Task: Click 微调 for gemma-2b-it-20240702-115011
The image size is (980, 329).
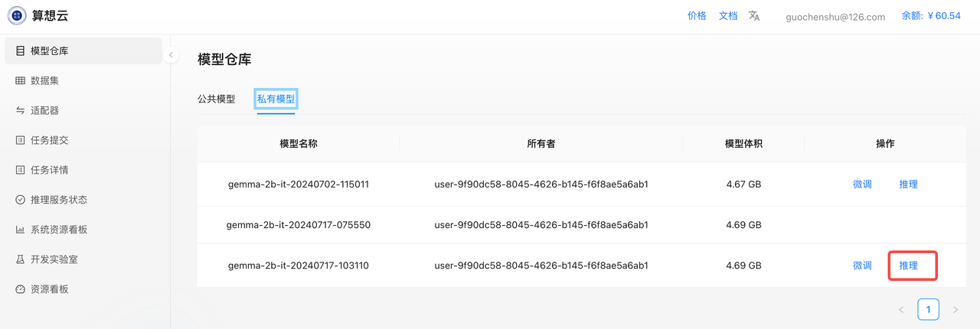Action: [x=862, y=184]
